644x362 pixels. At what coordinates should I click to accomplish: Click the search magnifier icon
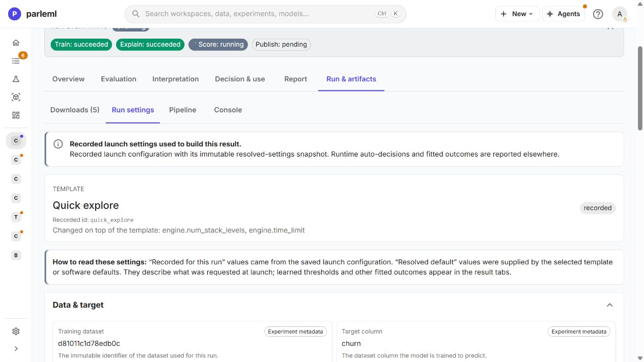click(136, 14)
